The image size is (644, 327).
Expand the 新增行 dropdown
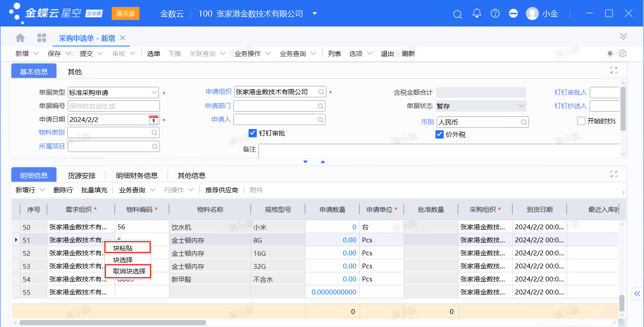click(x=42, y=190)
